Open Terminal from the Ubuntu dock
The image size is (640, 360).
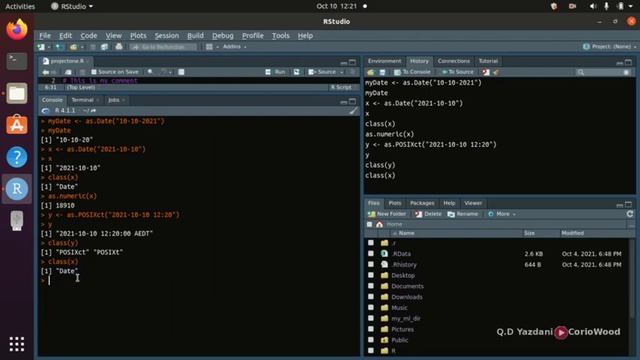tap(17, 61)
